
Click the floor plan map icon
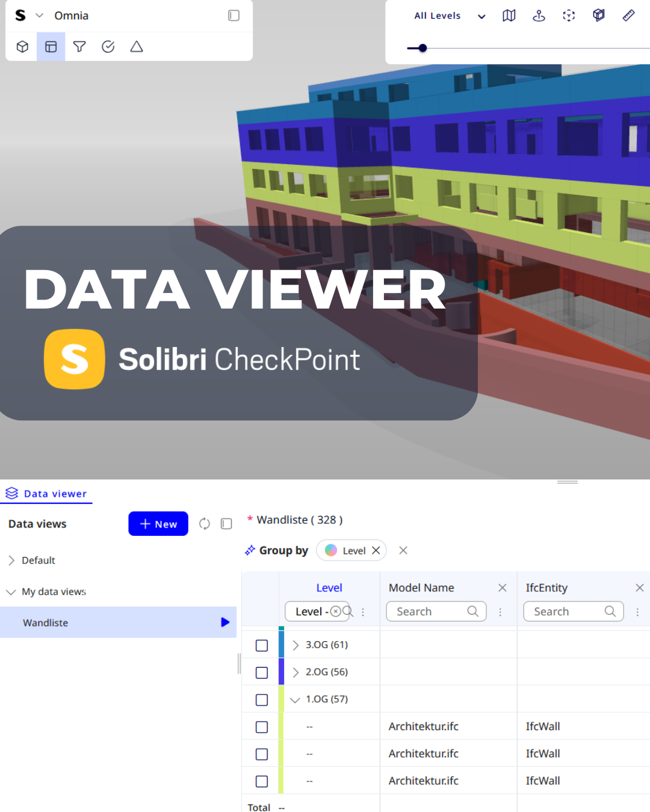[509, 16]
